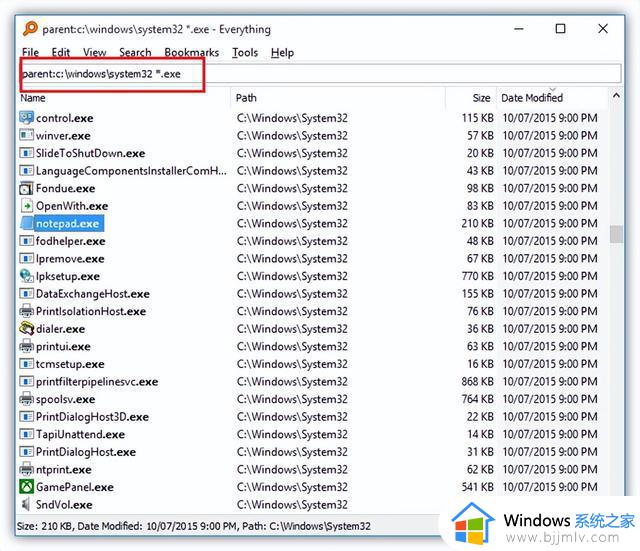Open the Search menu

(135, 52)
